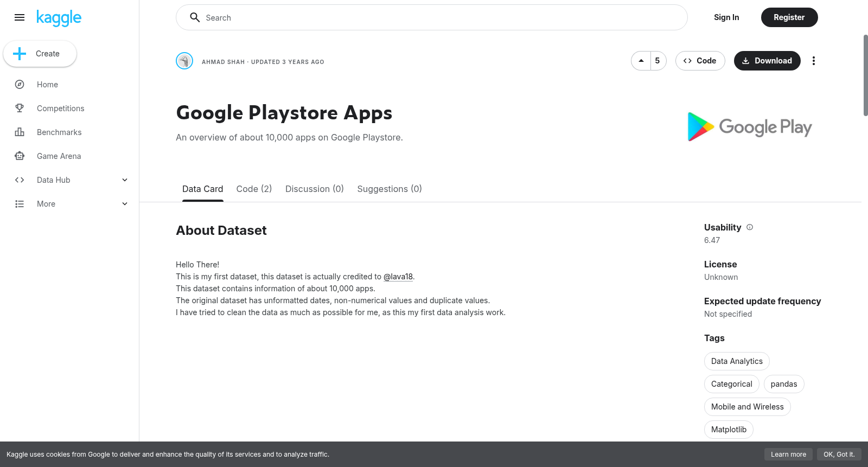Open the Suggestions (0) tab

tap(390, 189)
